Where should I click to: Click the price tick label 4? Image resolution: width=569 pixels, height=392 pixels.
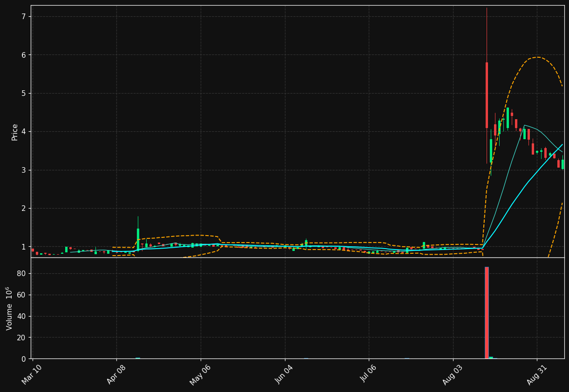[24, 132]
